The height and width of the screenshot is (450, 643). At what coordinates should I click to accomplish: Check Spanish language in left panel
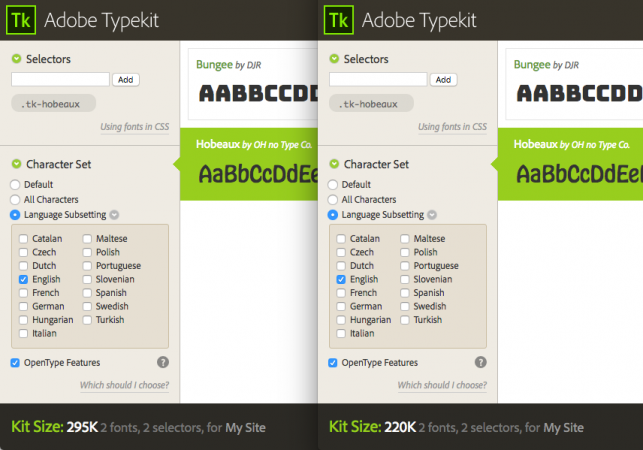tap(87, 293)
